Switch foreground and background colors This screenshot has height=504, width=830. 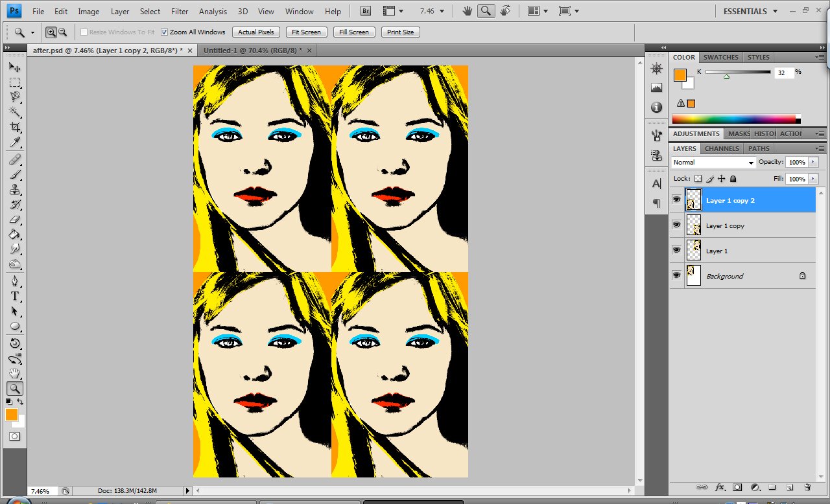(x=20, y=402)
